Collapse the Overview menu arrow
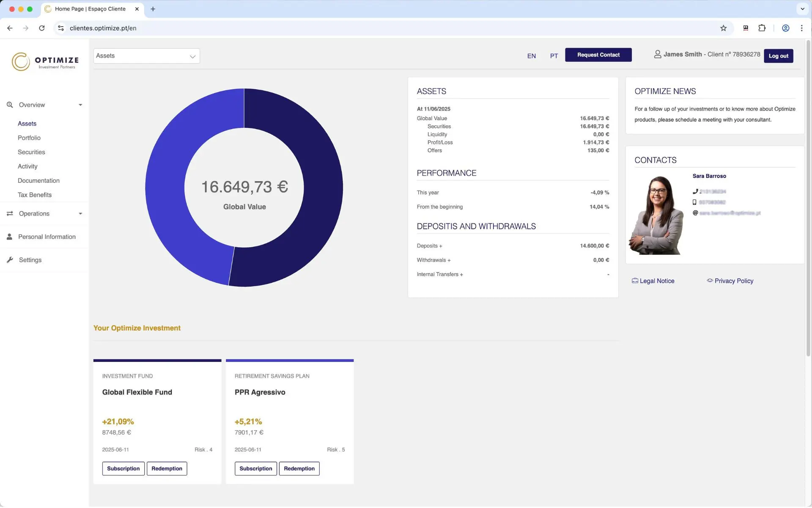 point(80,105)
